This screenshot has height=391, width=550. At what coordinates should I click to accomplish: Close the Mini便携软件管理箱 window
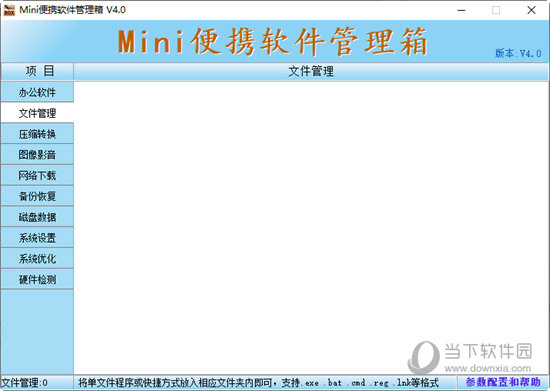pos(531,10)
